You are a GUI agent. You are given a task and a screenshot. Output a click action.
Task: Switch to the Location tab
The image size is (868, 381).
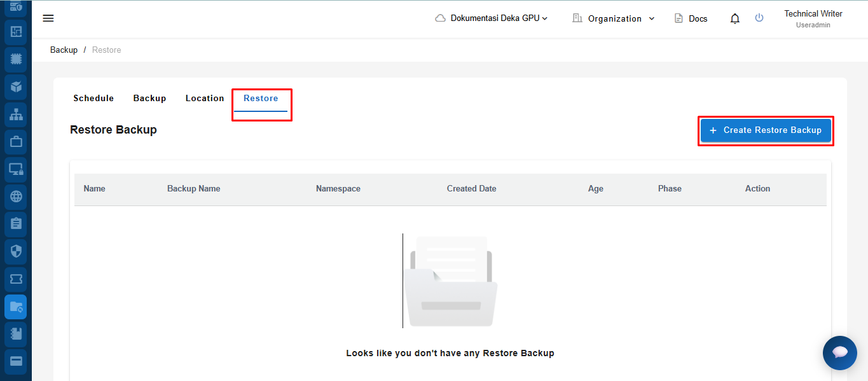click(x=205, y=99)
